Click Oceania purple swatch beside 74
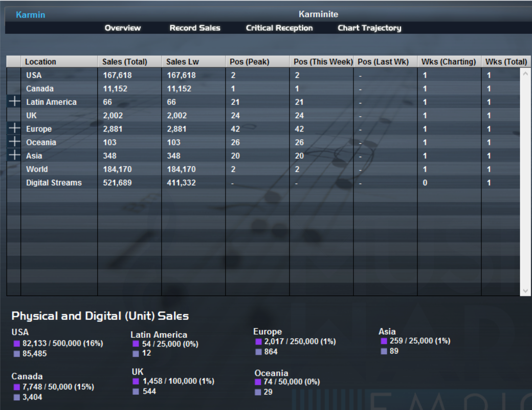Viewport: 532px width, 410px height. pos(258,382)
